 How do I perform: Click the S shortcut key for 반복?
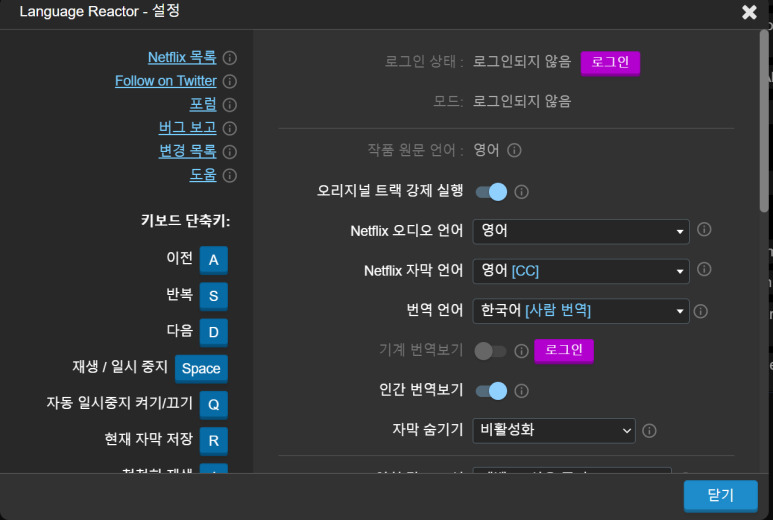[213, 296]
